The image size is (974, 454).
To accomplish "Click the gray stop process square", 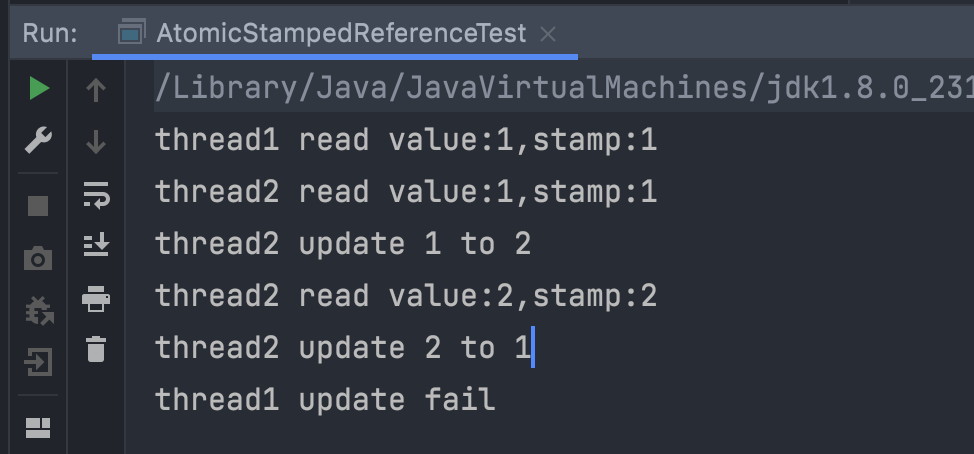I will (38, 206).
